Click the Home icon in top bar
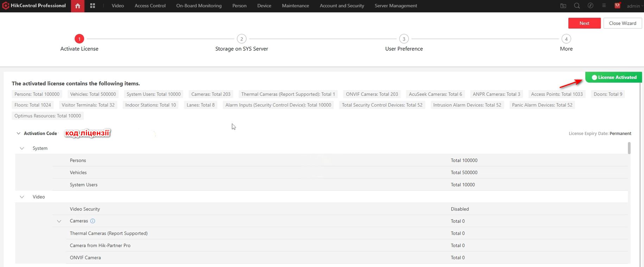 pos(77,6)
